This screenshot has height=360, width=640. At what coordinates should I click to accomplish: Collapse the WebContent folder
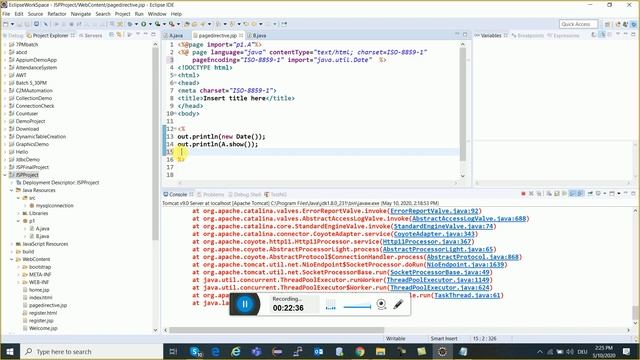click(x=11, y=259)
